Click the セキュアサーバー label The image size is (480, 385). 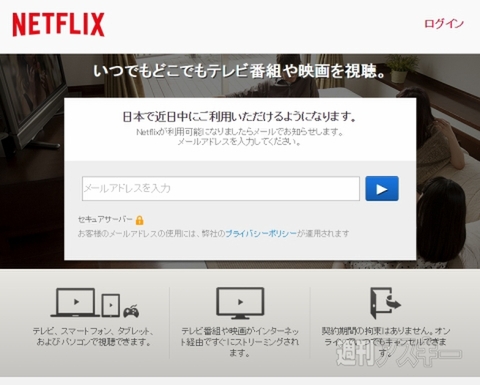pos(105,219)
